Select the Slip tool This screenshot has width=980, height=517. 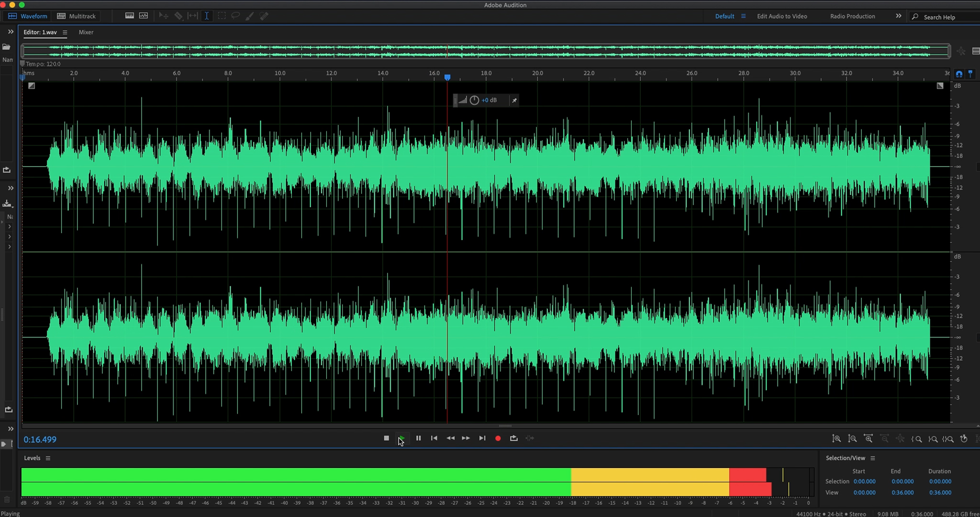tap(192, 16)
